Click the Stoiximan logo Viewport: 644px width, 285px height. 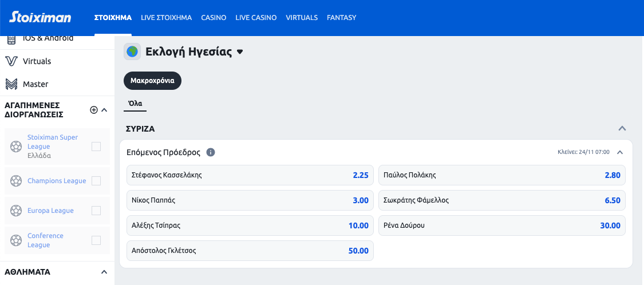(x=40, y=17)
